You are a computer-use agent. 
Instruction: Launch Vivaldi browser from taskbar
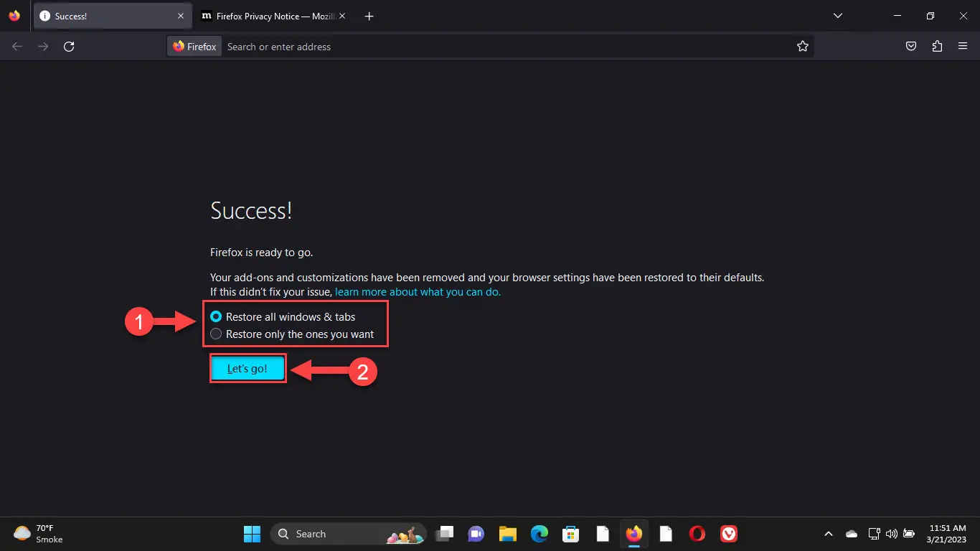pos(729,534)
